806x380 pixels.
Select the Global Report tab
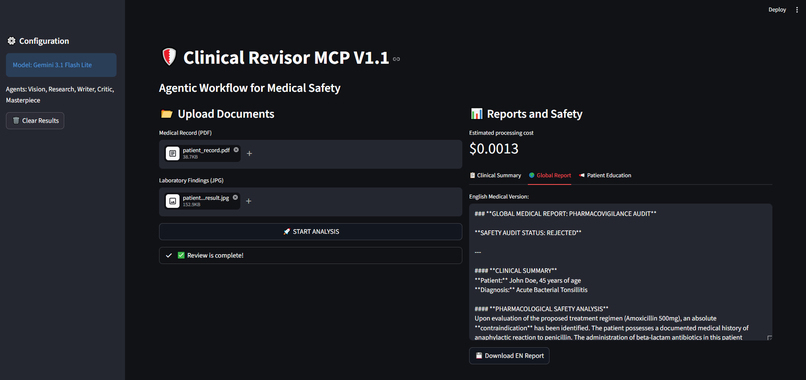coord(550,175)
